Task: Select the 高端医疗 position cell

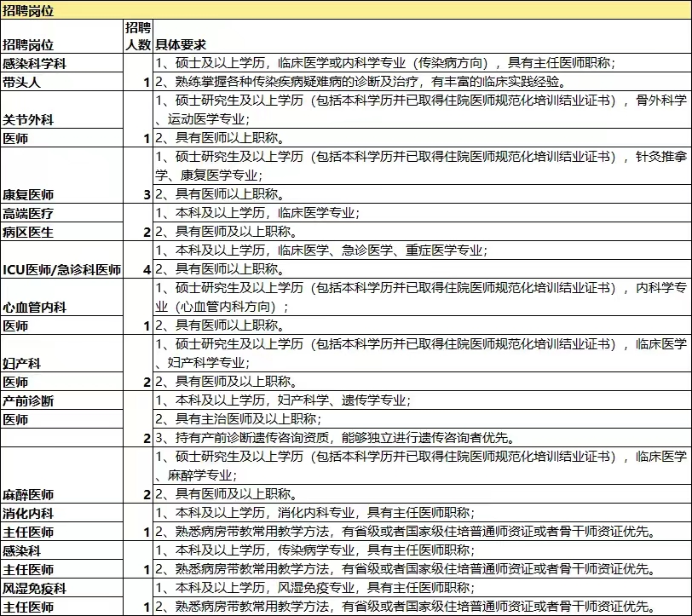Action: [28, 213]
